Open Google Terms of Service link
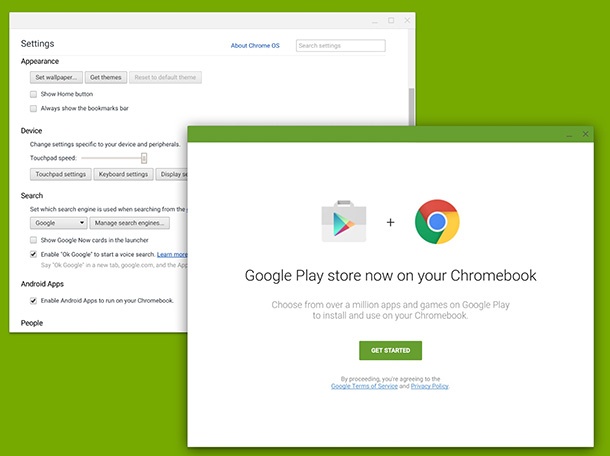610x456 pixels. pos(364,386)
